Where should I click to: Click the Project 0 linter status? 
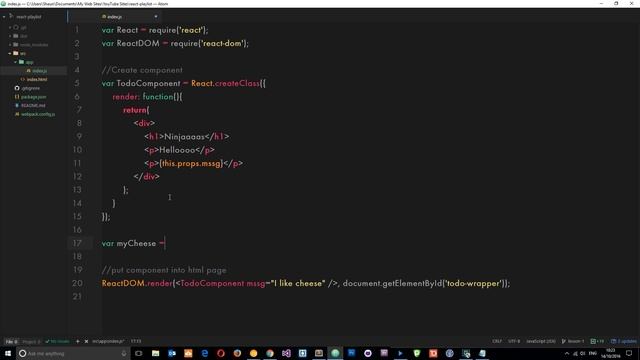(x=31, y=341)
